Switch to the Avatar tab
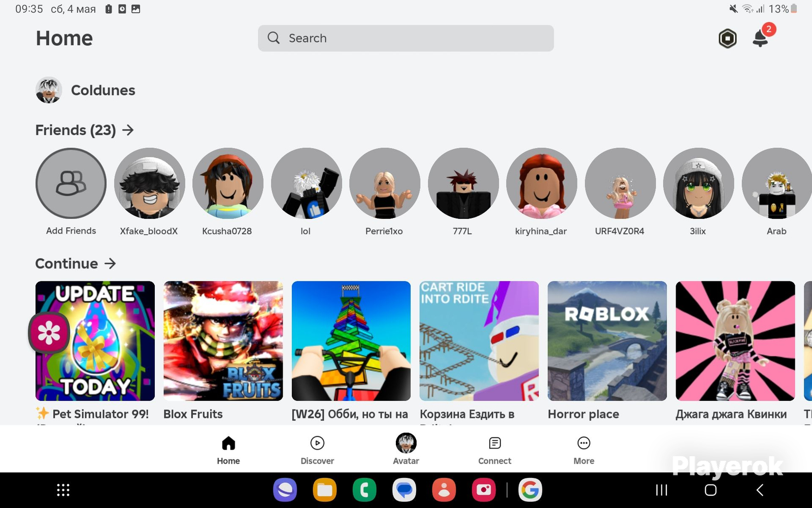The width and height of the screenshot is (812, 508). tap(406, 450)
